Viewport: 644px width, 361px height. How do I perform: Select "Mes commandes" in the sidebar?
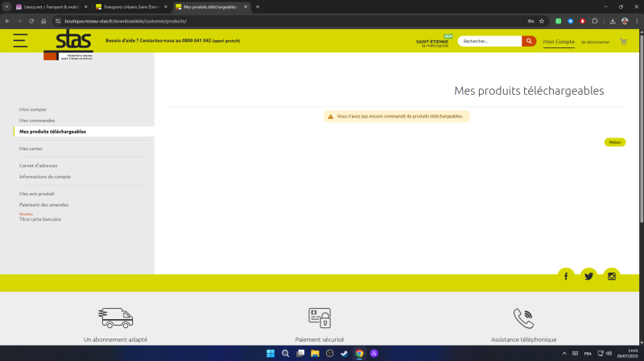[x=37, y=120]
